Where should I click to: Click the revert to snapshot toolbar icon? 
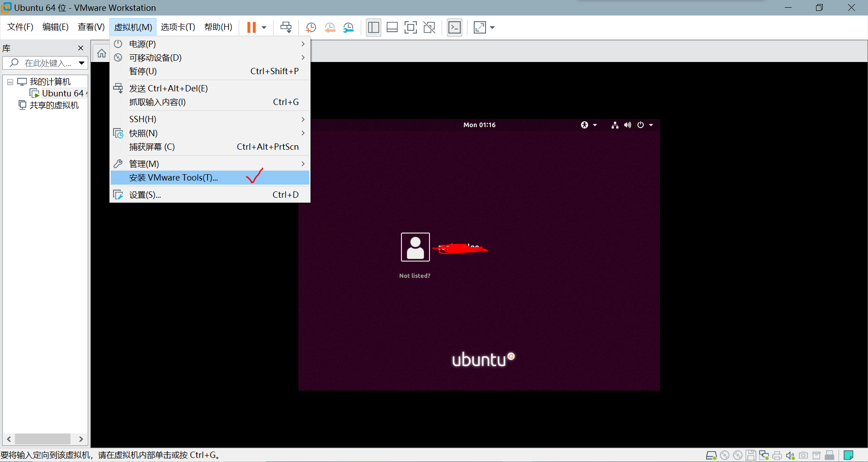tap(330, 28)
